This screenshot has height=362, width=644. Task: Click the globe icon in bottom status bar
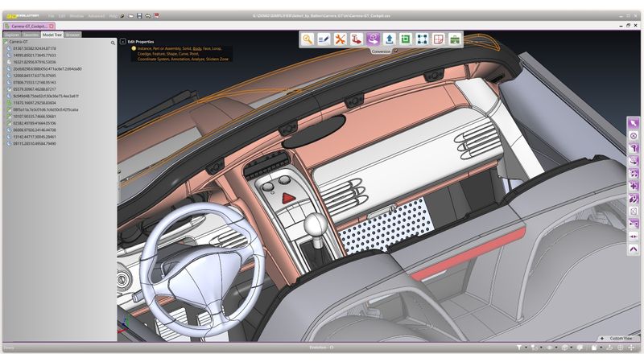pyautogui.click(x=620, y=348)
